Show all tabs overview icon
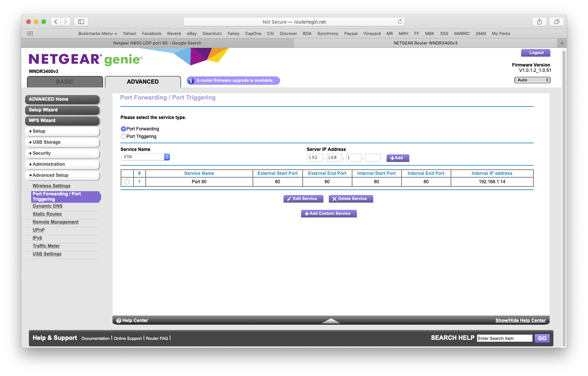This screenshot has width=588, height=376. [556, 22]
